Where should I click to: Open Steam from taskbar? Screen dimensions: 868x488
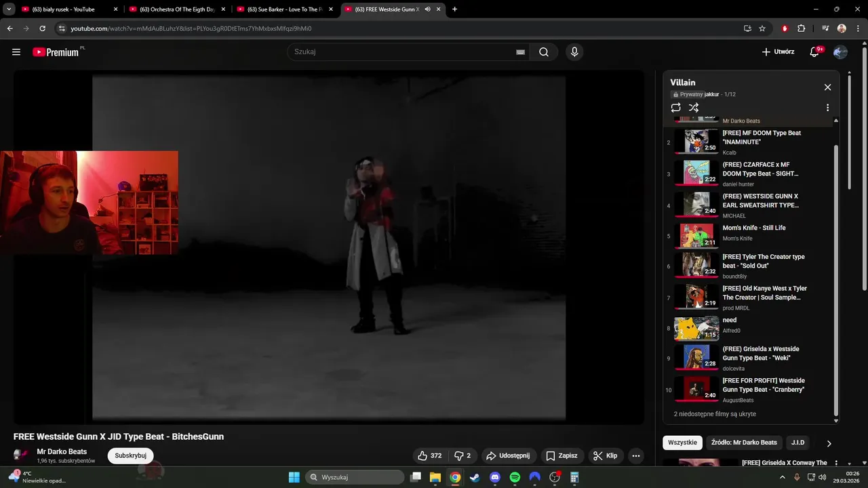pos(475,477)
